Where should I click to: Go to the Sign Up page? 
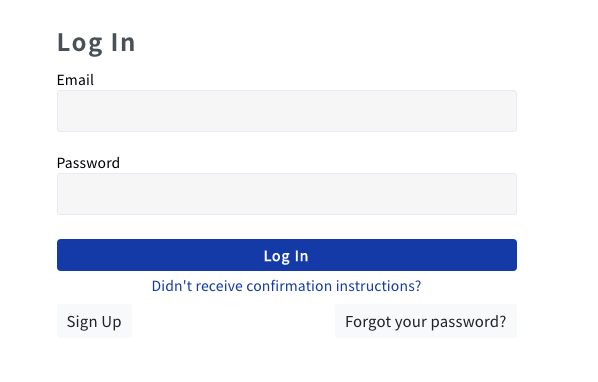click(x=94, y=321)
